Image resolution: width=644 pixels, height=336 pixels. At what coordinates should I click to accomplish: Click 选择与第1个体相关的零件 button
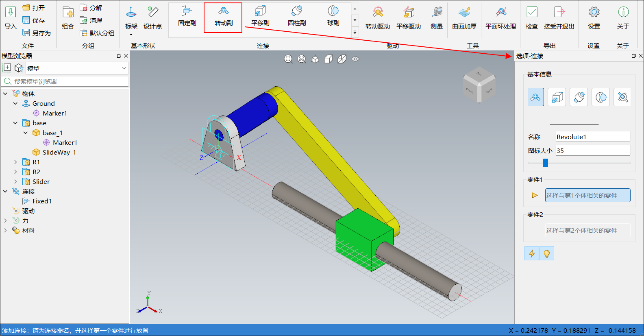pyautogui.click(x=587, y=195)
